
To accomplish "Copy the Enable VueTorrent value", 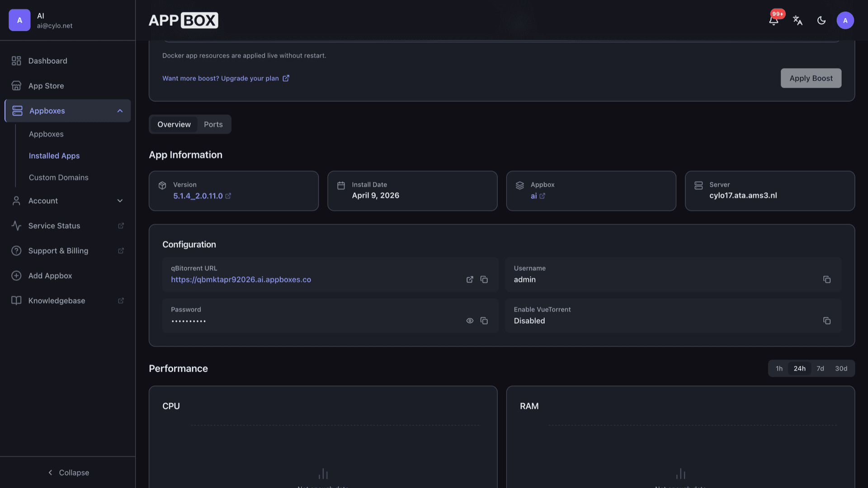I will (827, 321).
